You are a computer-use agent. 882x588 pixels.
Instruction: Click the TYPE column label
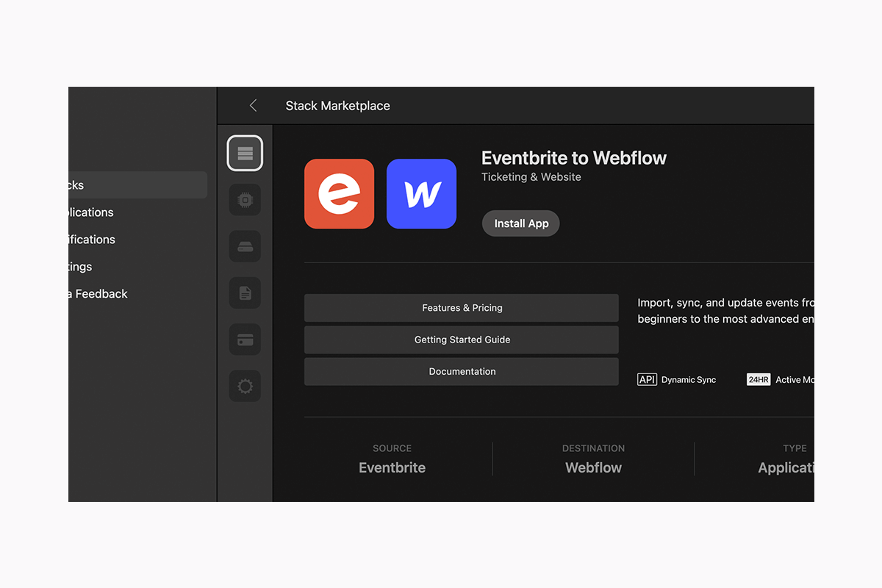pos(795,448)
